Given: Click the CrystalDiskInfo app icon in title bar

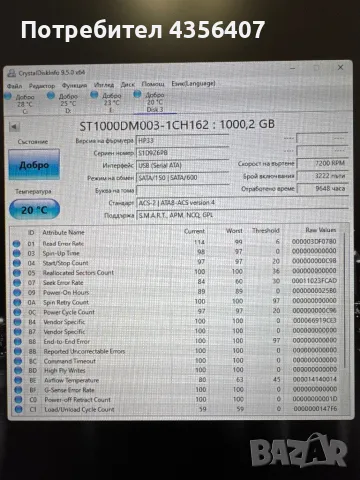Looking at the screenshot, I should pos(12,73).
